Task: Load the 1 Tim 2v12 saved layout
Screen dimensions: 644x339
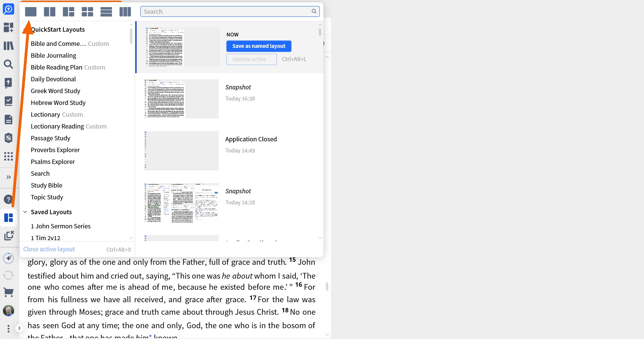Action: [x=46, y=238]
